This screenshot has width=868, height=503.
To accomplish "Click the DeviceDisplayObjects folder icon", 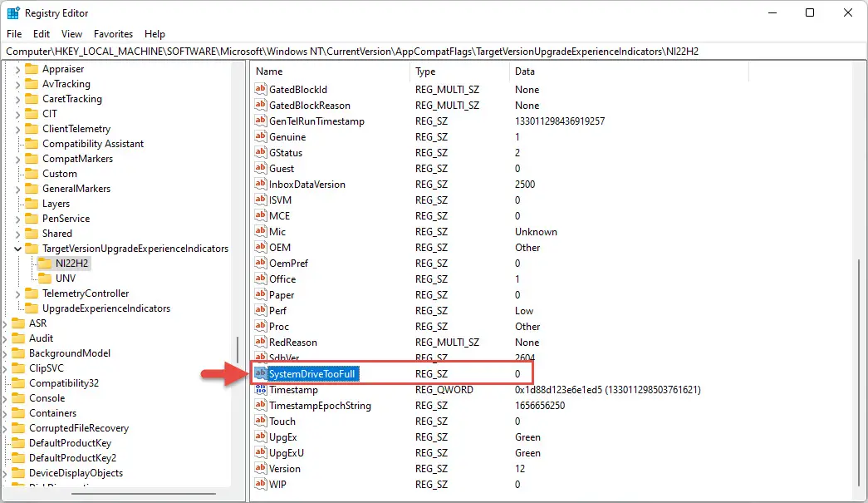I will click(x=18, y=472).
